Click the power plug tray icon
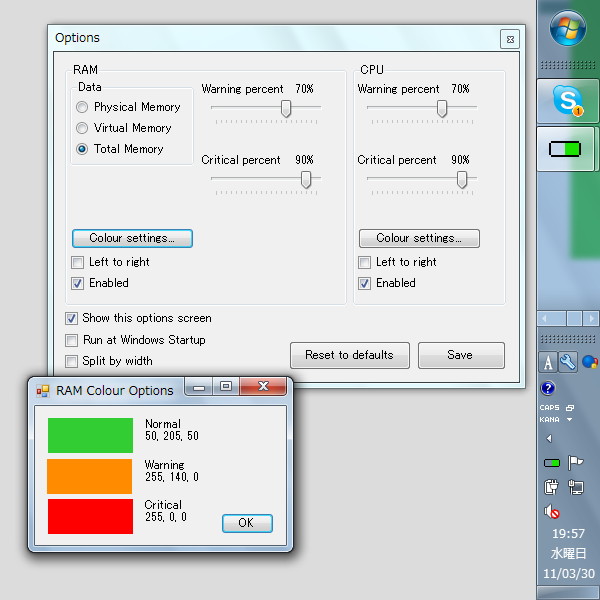Image resolution: width=600 pixels, height=600 pixels. (x=551, y=487)
